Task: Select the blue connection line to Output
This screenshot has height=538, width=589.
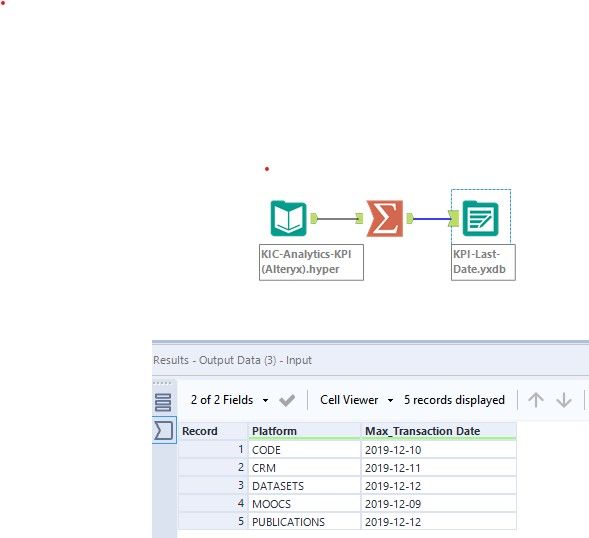Action: pos(431,219)
